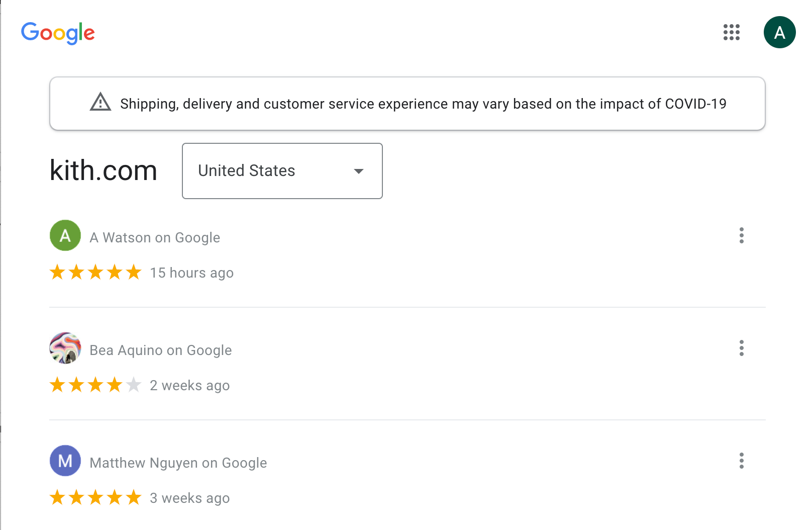Click the 3 weeks ago timestamp

190,498
